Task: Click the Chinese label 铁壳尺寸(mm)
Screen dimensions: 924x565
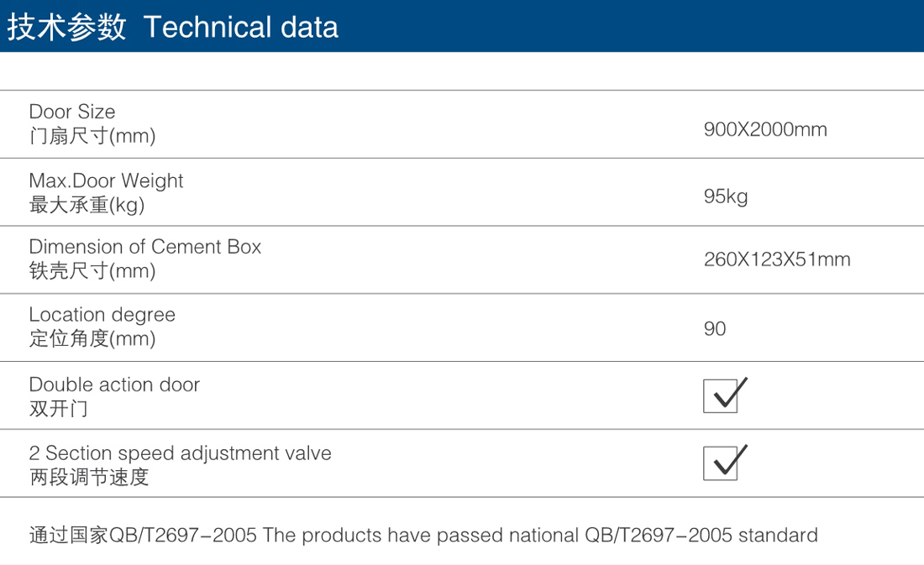Action: pos(92,271)
